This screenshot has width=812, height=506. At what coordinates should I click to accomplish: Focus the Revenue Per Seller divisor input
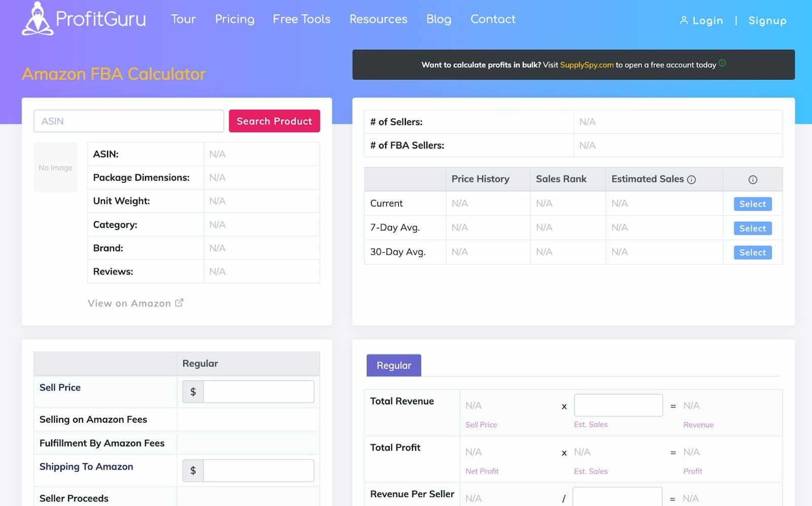coord(617,497)
